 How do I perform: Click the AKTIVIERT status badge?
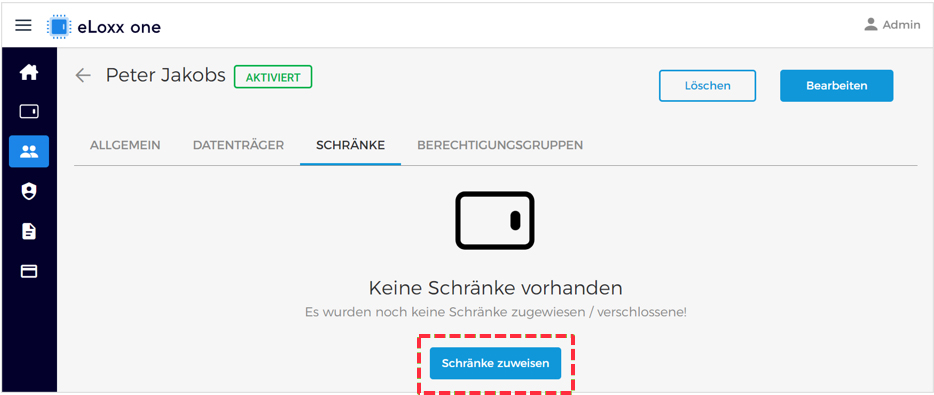coord(273,77)
